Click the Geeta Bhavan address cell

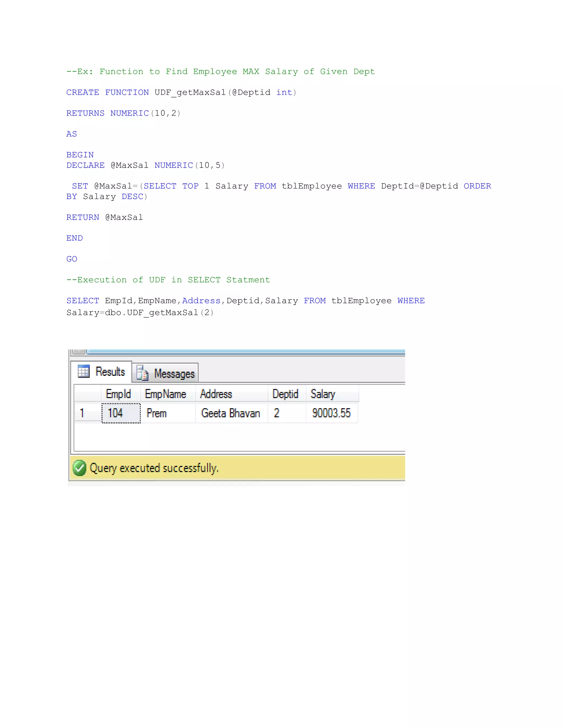click(x=231, y=413)
